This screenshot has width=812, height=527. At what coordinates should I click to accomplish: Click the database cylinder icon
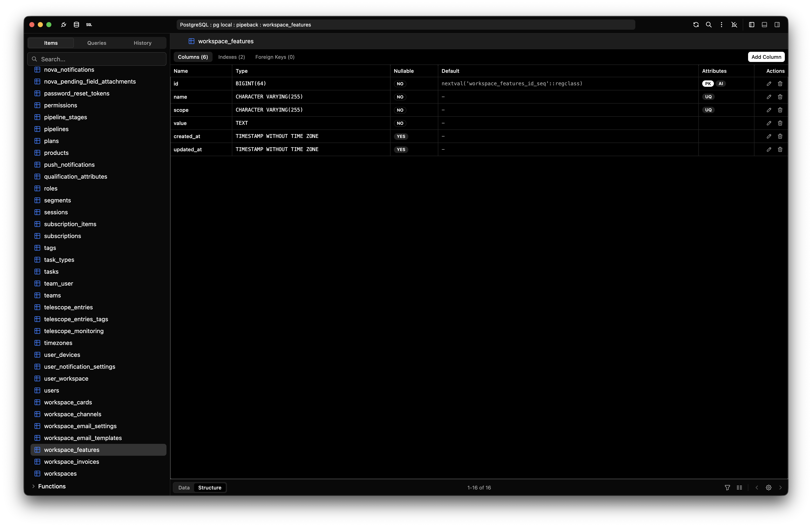[76, 25]
